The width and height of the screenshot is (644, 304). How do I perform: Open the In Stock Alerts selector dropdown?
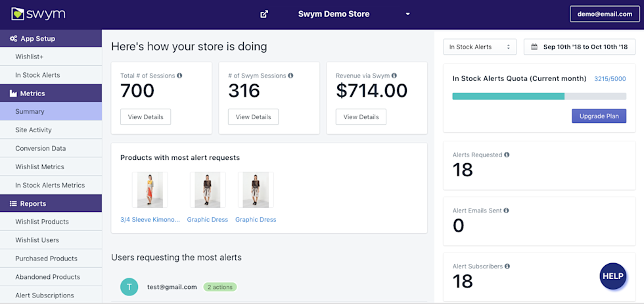pos(480,47)
